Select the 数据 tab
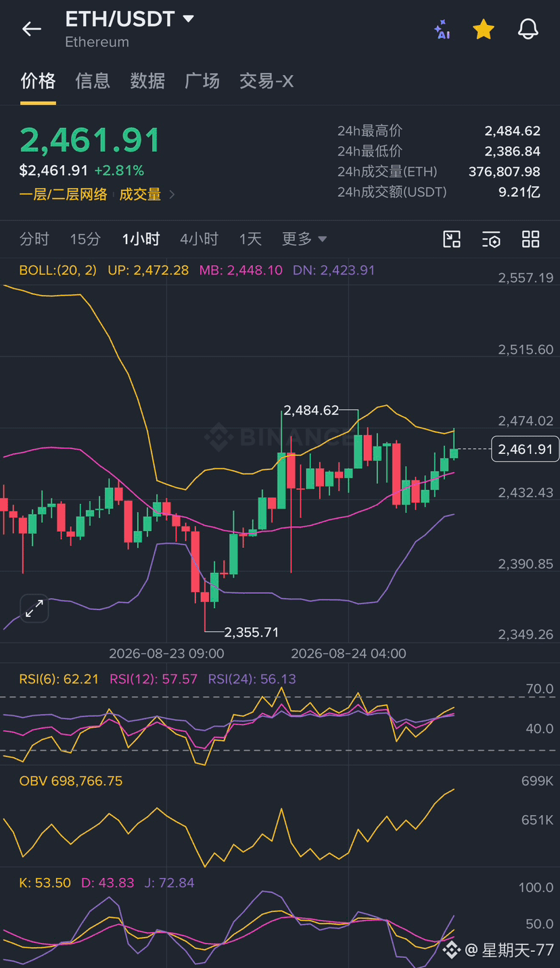 click(147, 81)
